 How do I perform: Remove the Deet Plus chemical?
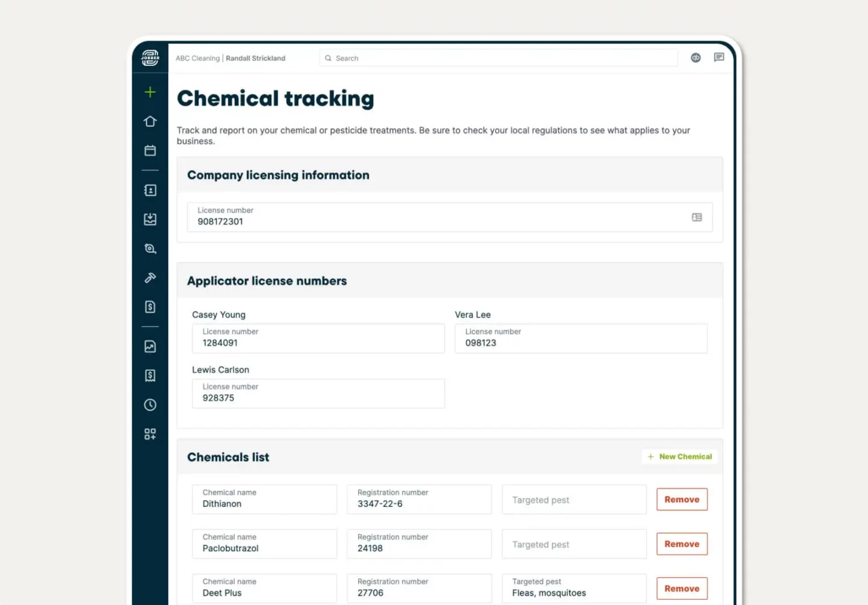682,588
